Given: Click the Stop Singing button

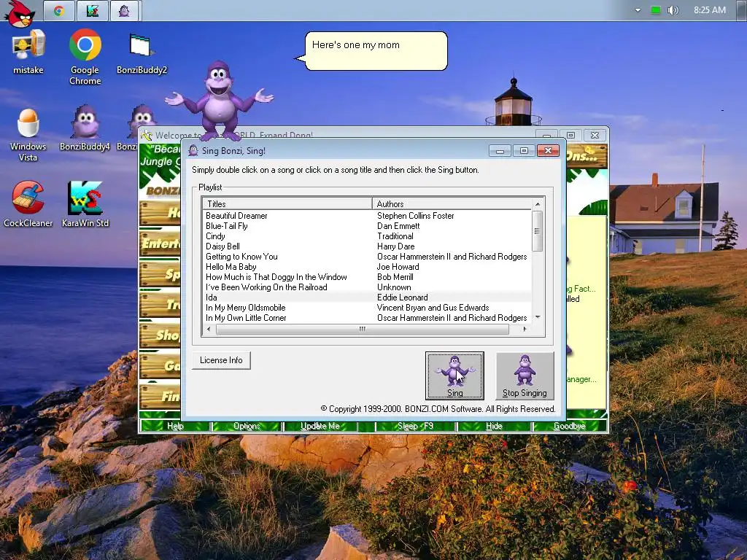Looking at the screenshot, I should 525,376.
